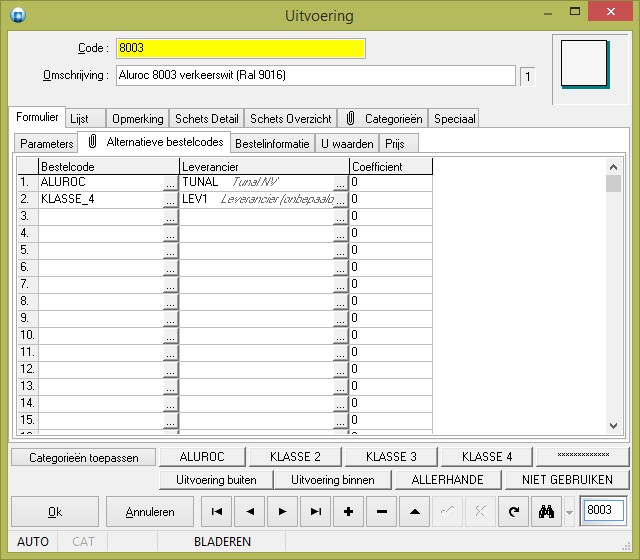Open Leverancier lookup for LEV1 row
The width and height of the screenshot is (640, 560).
340,200
